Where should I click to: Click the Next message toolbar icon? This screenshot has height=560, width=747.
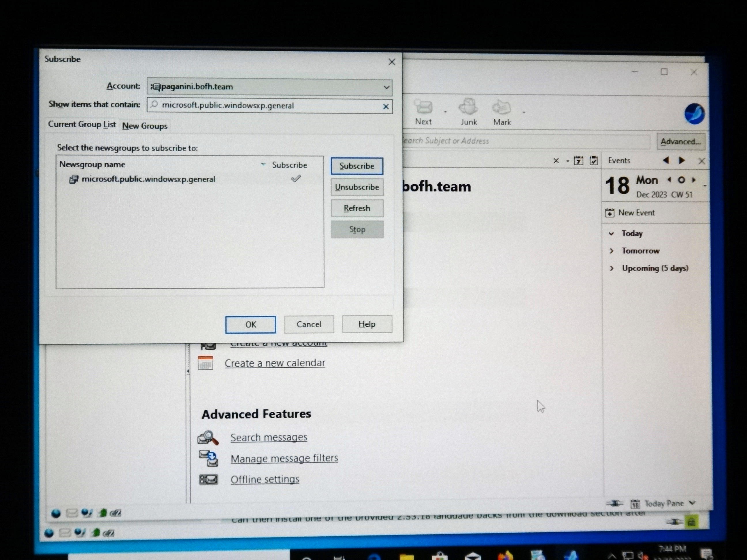click(x=423, y=107)
